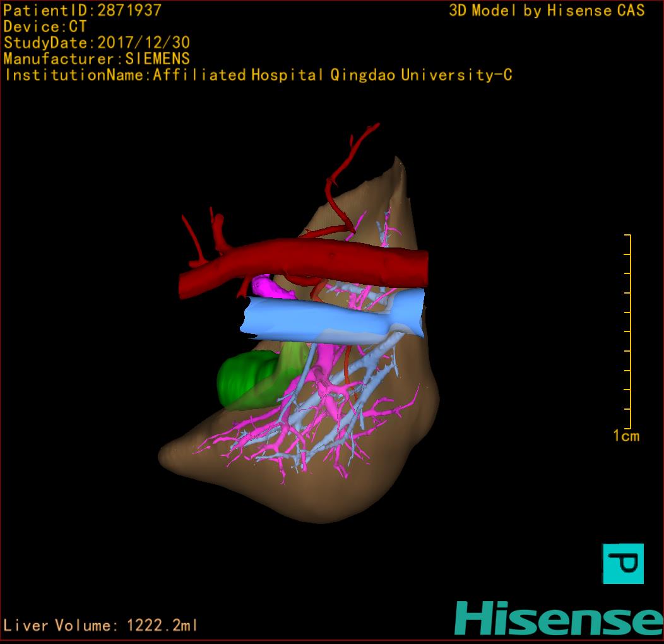
Task: Click the 1cm scale label
Action: pos(626,436)
